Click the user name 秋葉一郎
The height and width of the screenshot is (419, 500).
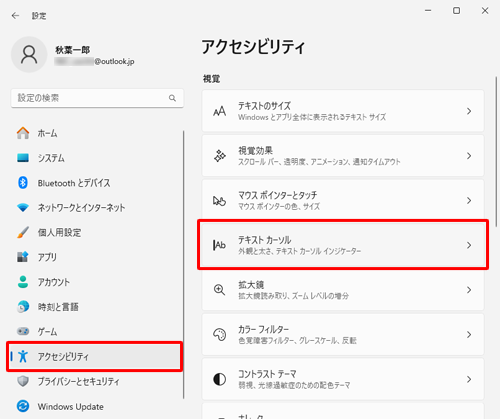(x=73, y=50)
